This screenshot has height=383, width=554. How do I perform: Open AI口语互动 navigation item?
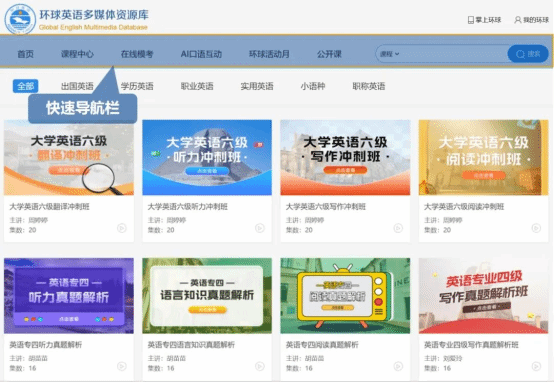201,54
